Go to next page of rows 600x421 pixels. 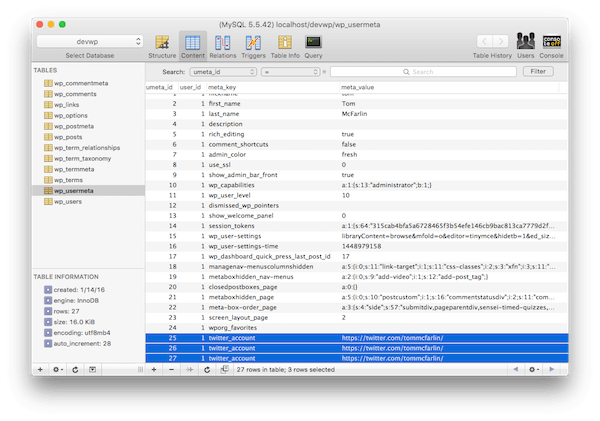click(x=551, y=369)
